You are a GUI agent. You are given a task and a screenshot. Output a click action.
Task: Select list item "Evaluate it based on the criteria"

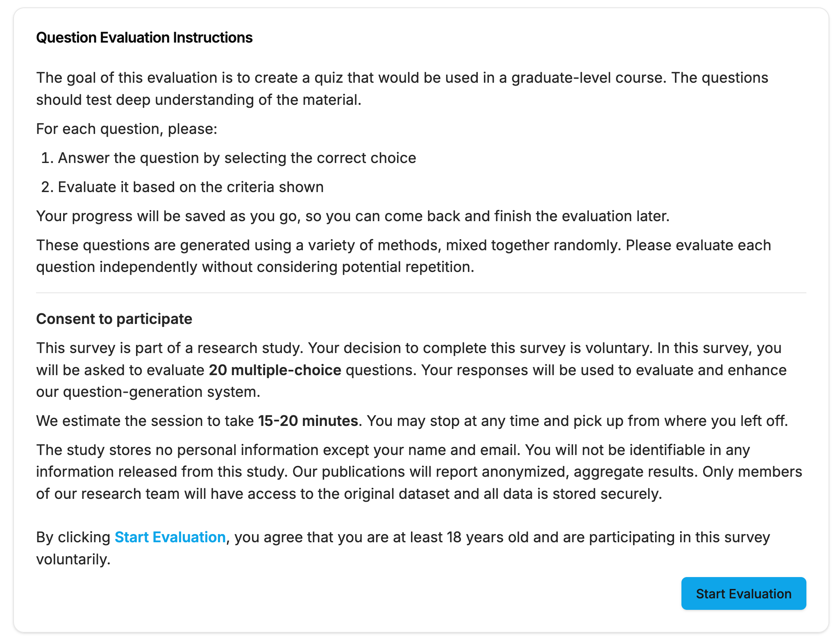pos(191,187)
